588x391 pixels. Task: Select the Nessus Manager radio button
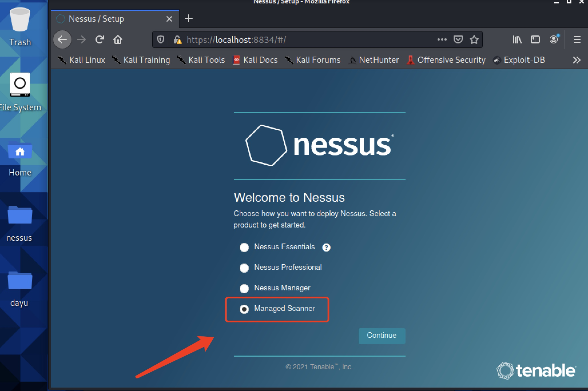244,288
